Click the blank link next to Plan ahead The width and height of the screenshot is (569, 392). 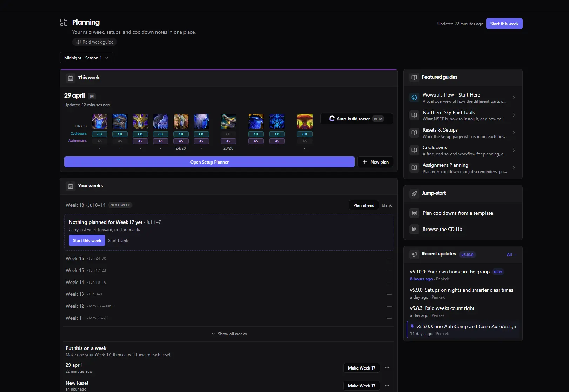point(387,205)
